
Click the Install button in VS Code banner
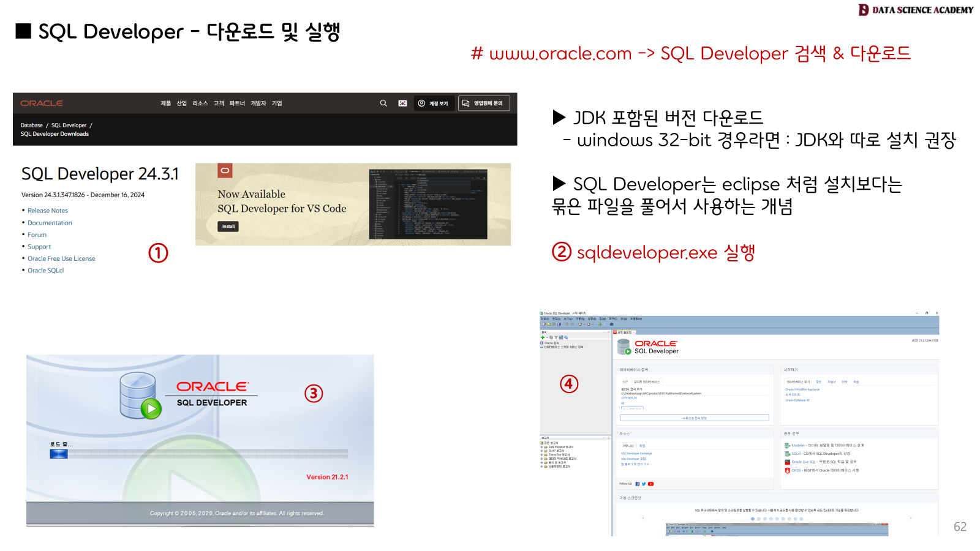(x=228, y=227)
